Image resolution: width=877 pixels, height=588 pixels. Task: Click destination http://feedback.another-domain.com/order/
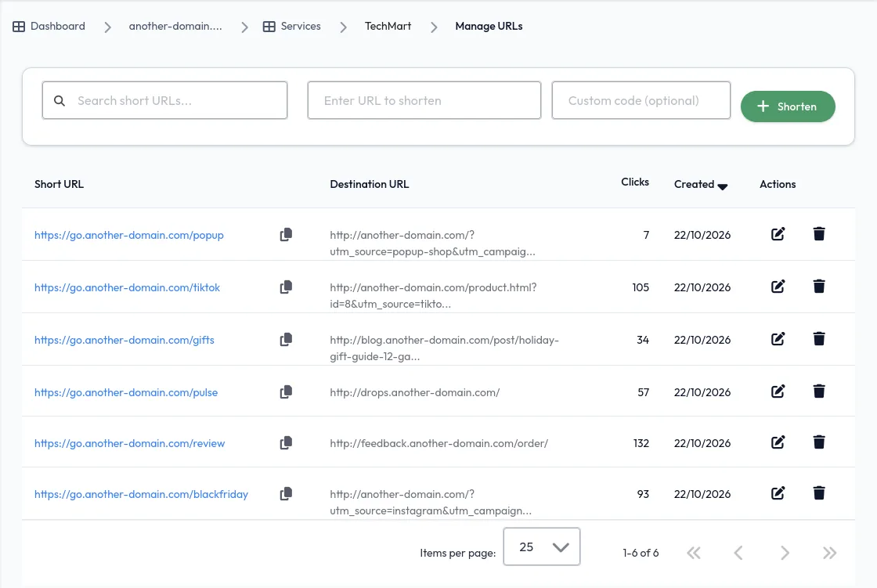[438, 444]
